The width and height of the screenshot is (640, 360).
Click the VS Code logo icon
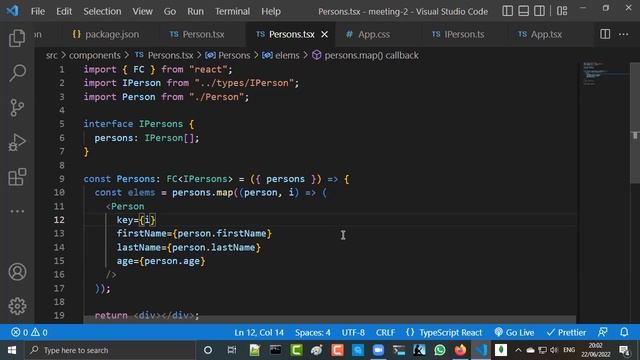(12, 11)
